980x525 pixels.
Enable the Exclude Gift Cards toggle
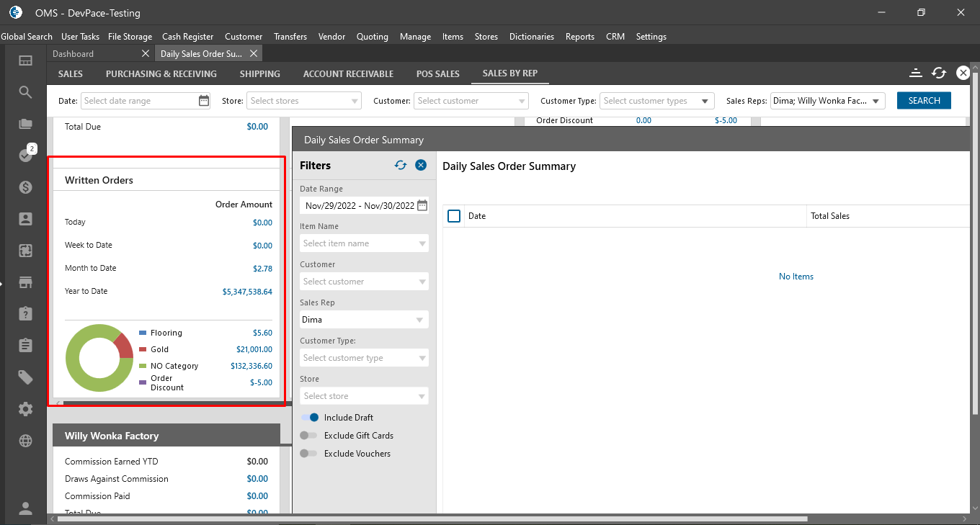pyautogui.click(x=308, y=436)
